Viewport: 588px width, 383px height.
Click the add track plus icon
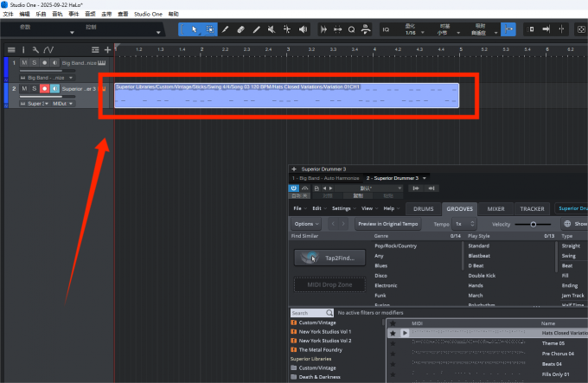click(x=107, y=49)
